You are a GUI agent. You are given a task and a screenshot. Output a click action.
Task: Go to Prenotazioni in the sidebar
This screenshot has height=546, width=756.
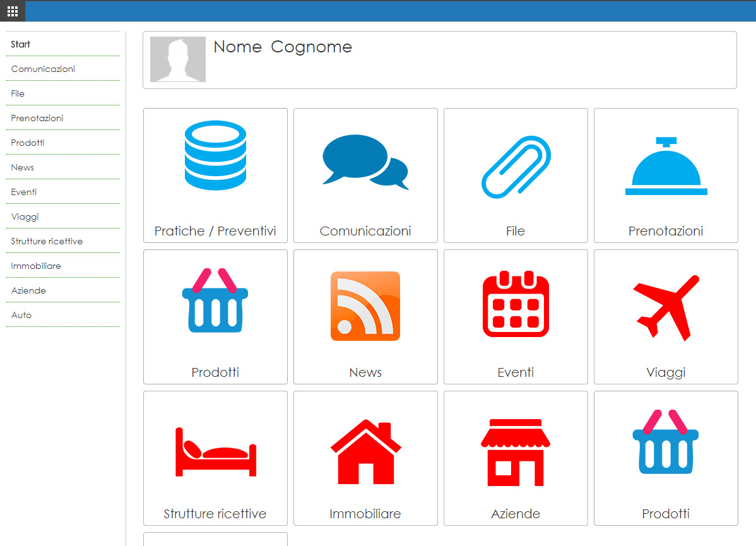tap(37, 118)
